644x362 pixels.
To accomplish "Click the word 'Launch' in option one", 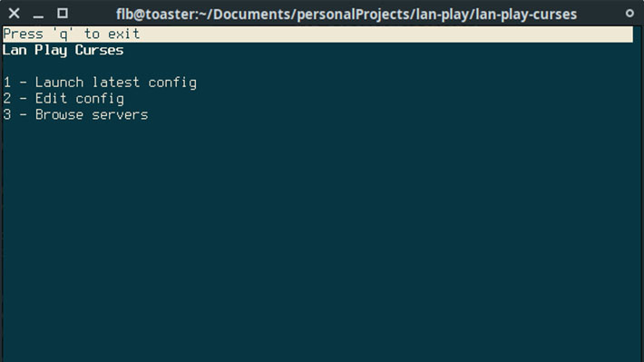I will click(59, 83).
